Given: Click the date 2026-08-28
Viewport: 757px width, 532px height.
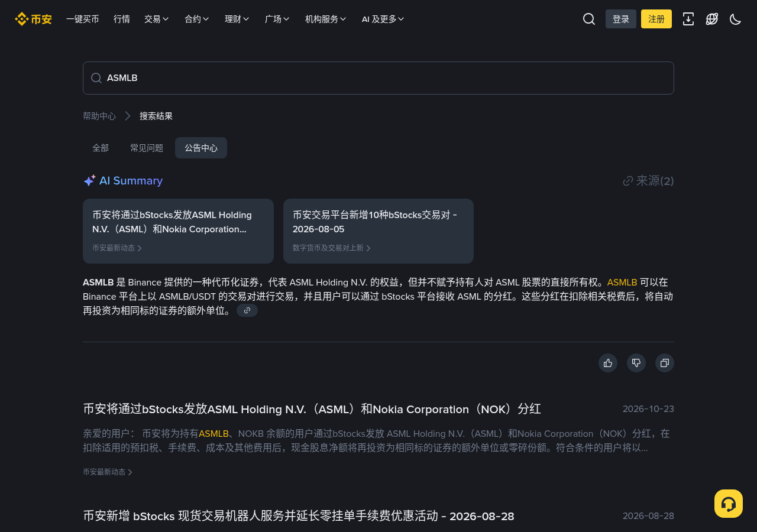Looking at the screenshot, I should coord(648,516).
